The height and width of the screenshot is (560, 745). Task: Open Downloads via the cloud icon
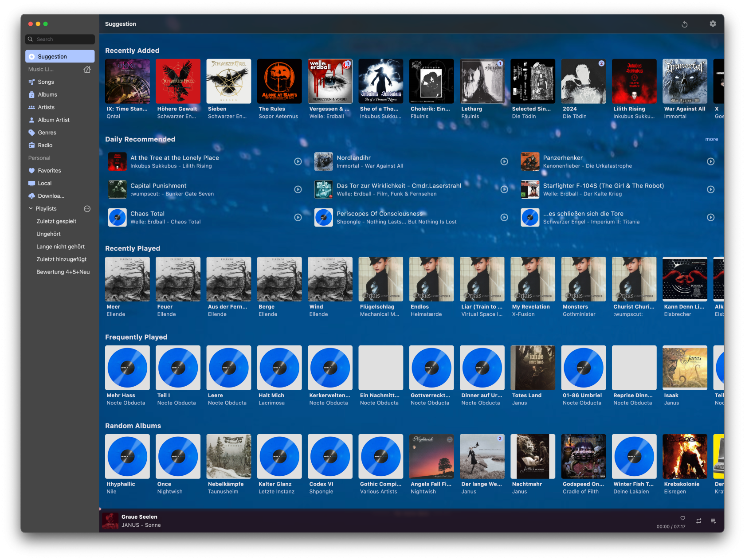coord(31,196)
